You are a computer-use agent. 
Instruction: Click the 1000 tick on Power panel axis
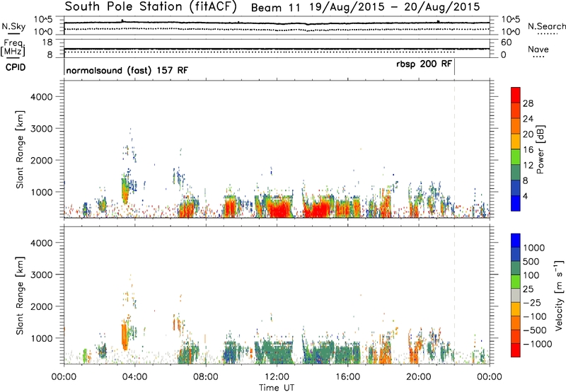41,192
